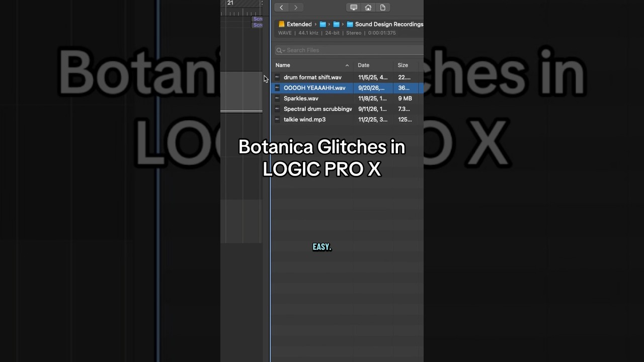This screenshot has height=362, width=644.
Task: Select the top purple Scr region
Action: 257,19
